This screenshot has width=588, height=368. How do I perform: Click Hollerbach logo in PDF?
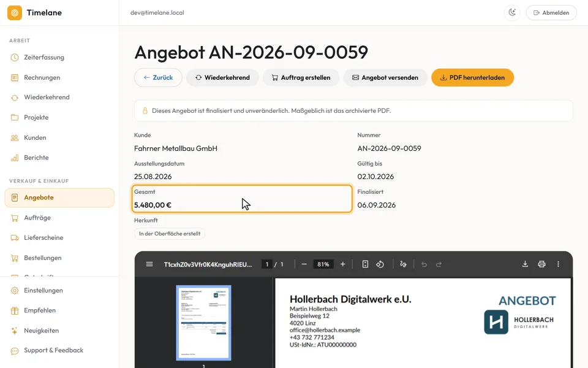(519, 322)
